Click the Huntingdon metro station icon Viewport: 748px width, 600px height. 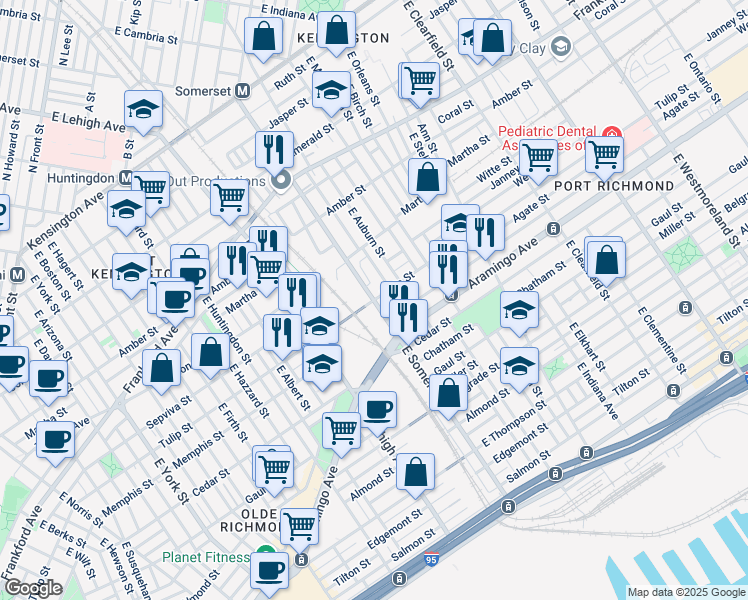126,178
